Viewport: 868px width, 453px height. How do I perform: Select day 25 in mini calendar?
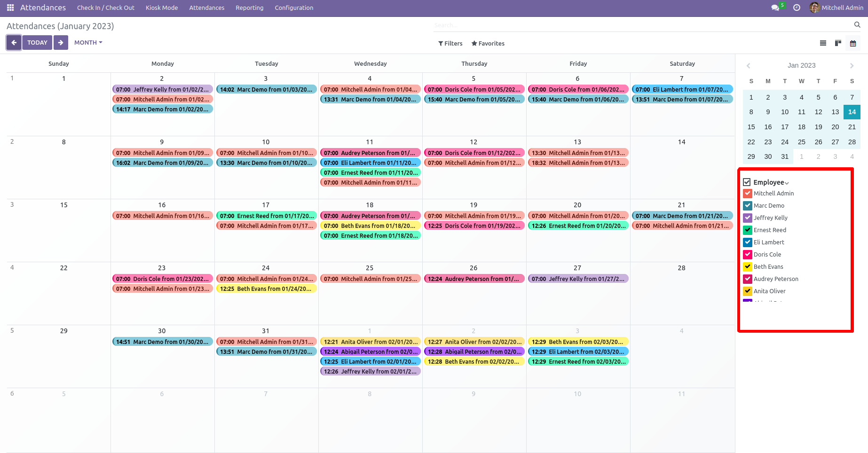[802, 142]
